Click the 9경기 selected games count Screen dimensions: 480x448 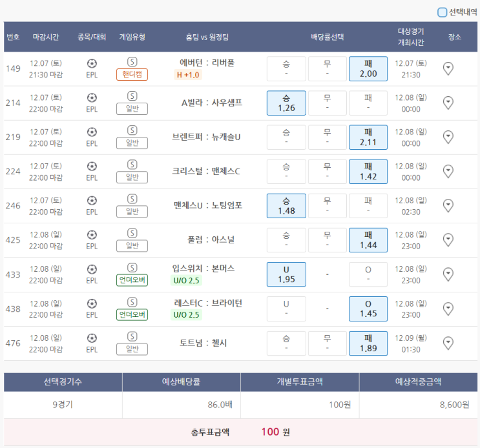coord(63,405)
